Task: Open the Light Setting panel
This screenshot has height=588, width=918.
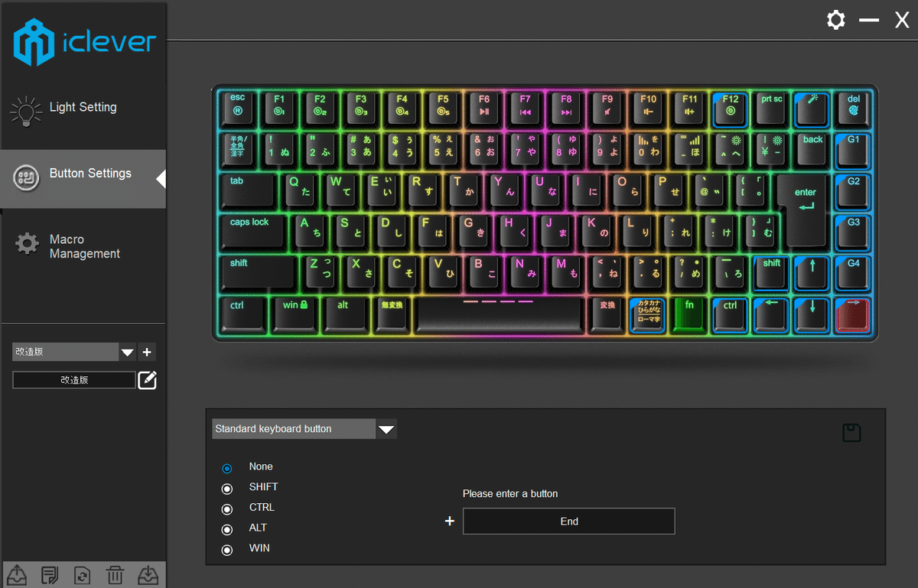Action: pyautogui.click(x=83, y=107)
